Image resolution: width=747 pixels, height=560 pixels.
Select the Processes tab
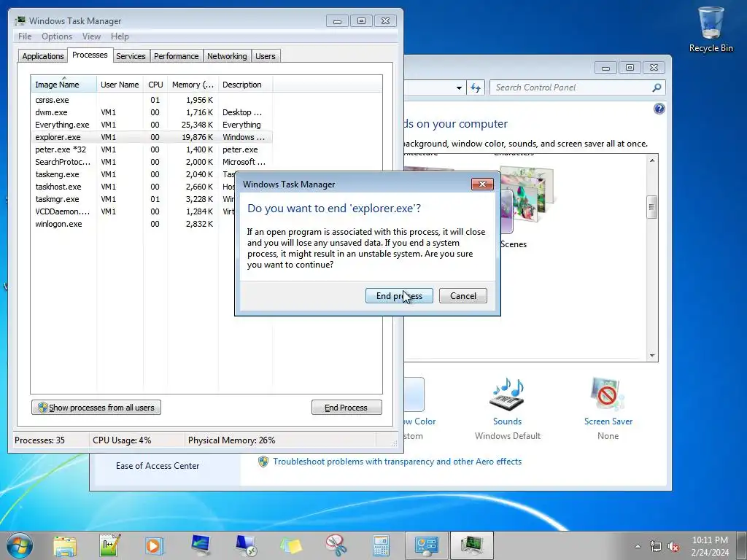[90, 55]
